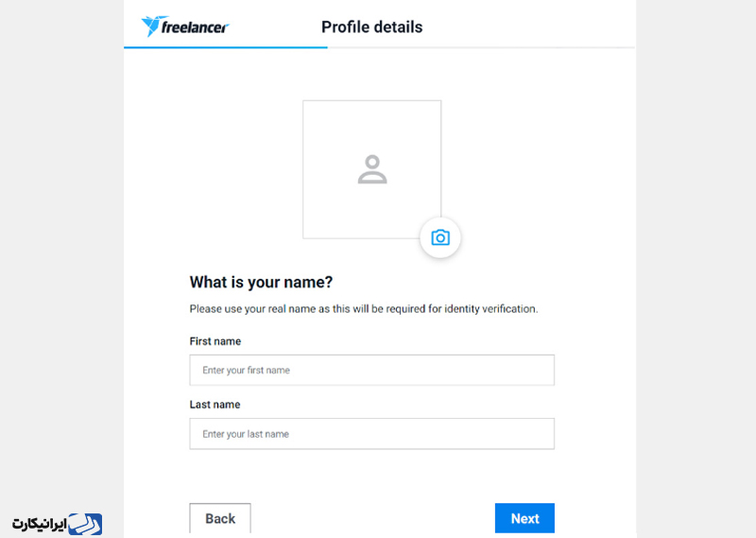Click the blue Iranicard logo icon
The image size is (756, 538).
pyautogui.click(x=85, y=524)
